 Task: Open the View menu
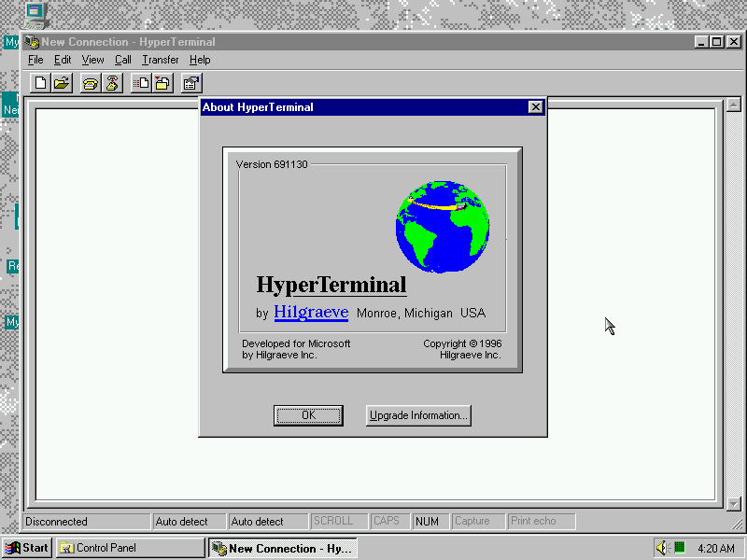click(x=92, y=60)
